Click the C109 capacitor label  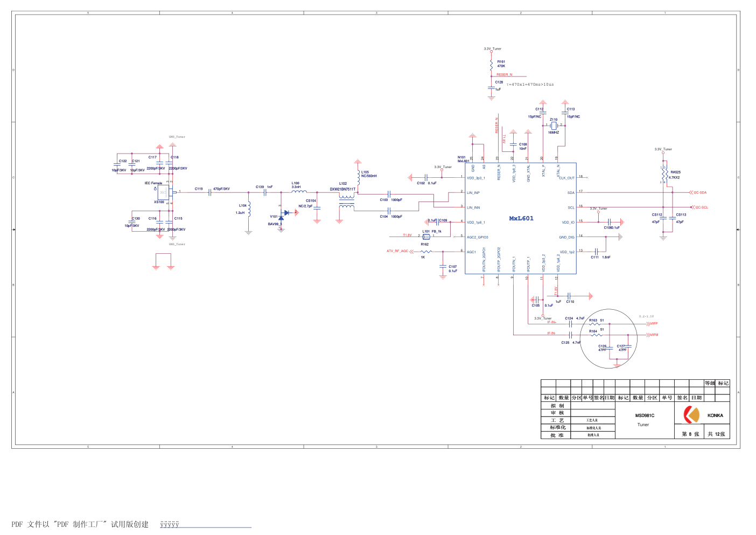tap(443, 220)
